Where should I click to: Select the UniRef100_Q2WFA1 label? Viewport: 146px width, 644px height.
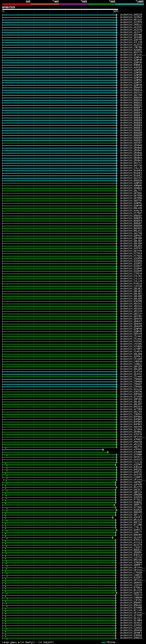tap(131, 58)
